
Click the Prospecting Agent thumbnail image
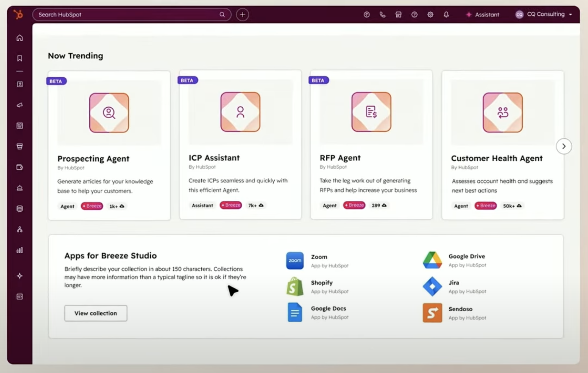coord(109,113)
